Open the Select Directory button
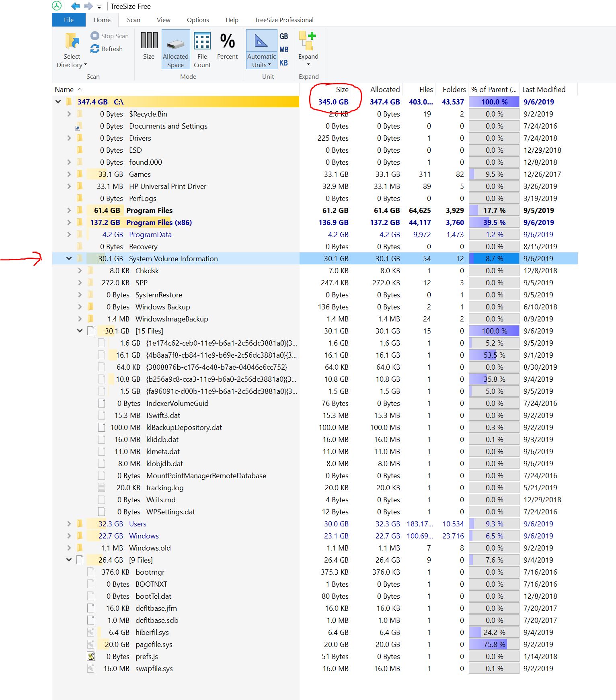The height and width of the screenshot is (700, 616). [x=72, y=51]
